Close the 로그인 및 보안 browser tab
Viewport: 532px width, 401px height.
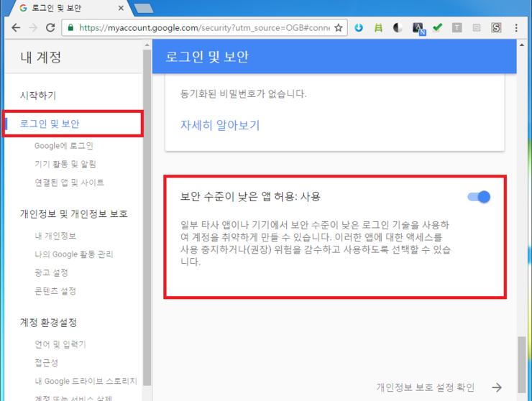click(121, 8)
